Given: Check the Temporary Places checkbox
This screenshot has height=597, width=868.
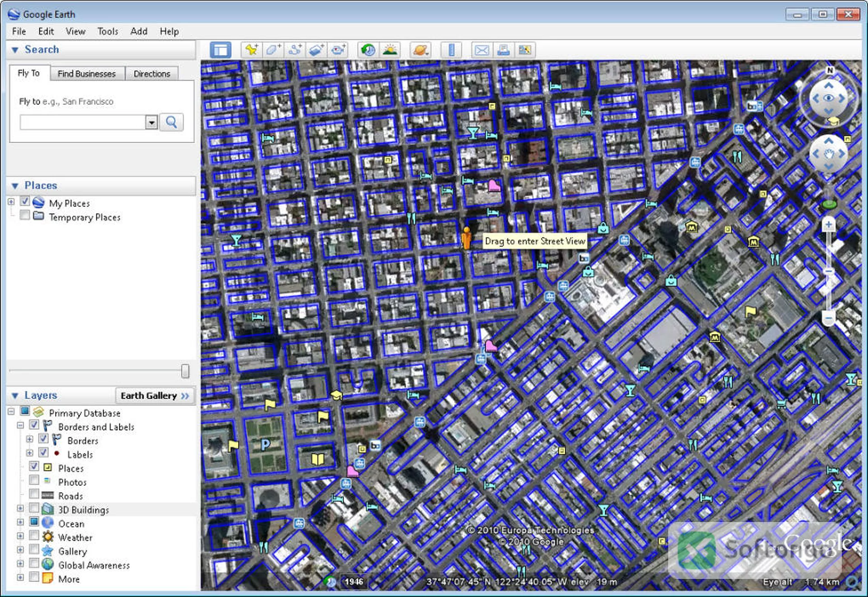Looking at the screenshot, I should point(25,215).
